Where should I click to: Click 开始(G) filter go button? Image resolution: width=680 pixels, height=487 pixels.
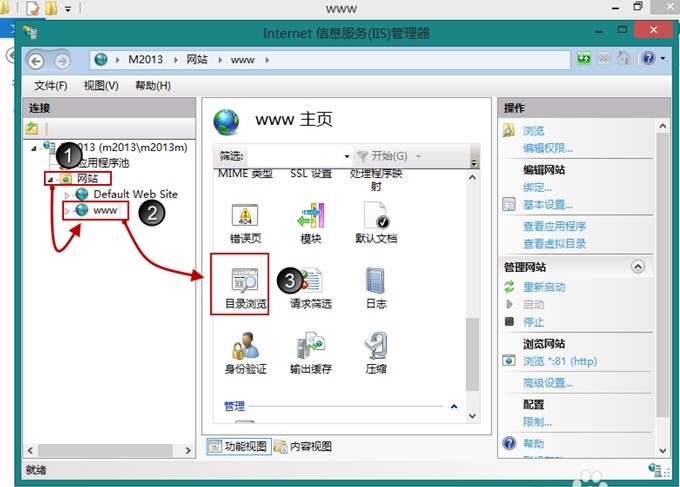click(382, 156)
